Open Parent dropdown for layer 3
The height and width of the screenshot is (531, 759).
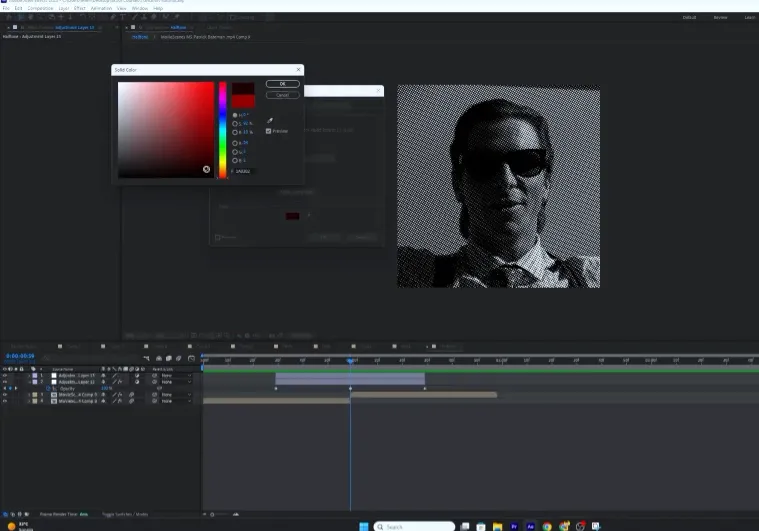[x=176, y=394]
